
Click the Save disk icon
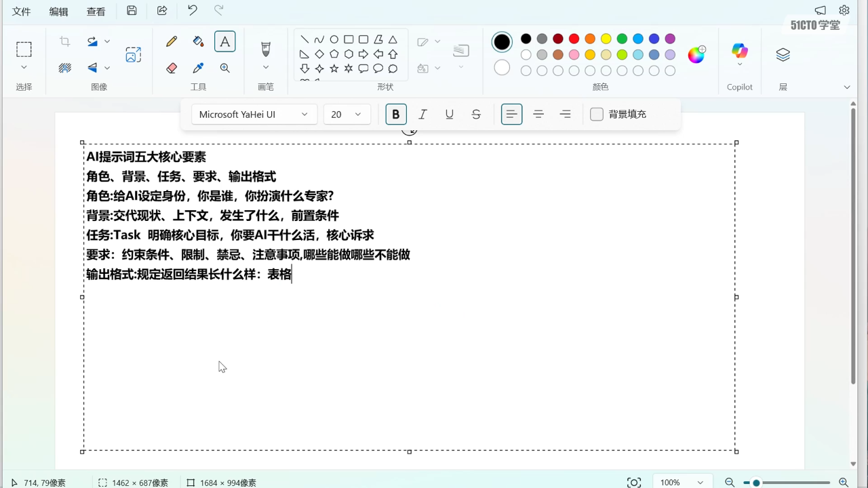point(132,11)
